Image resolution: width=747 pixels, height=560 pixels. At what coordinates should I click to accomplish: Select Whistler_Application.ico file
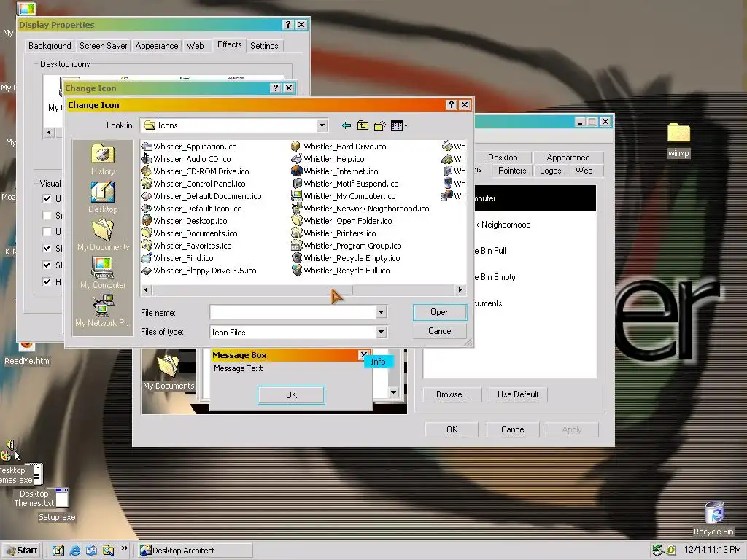[x=189, y=147]
